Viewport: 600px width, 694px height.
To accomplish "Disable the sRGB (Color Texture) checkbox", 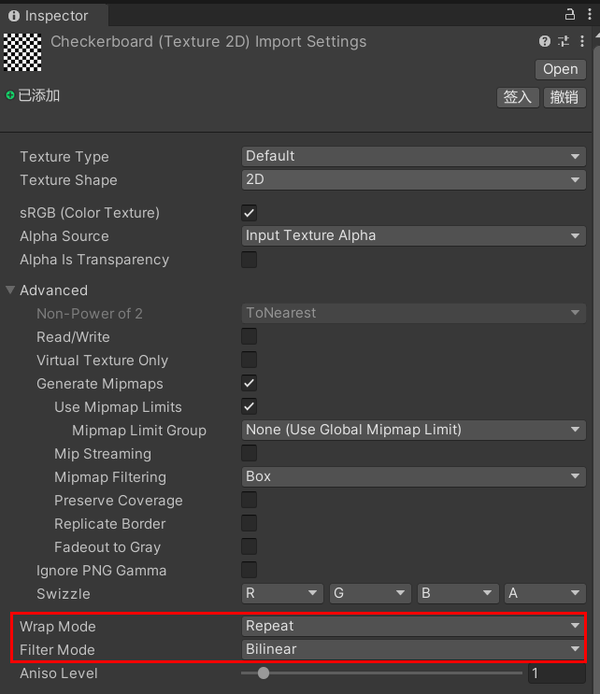I will click(249, 213).
